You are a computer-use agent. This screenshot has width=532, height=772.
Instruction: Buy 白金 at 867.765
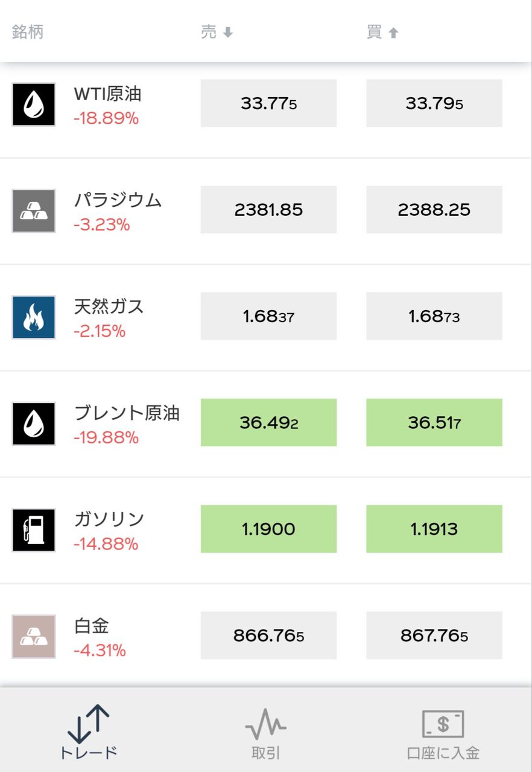click(434, 635)
